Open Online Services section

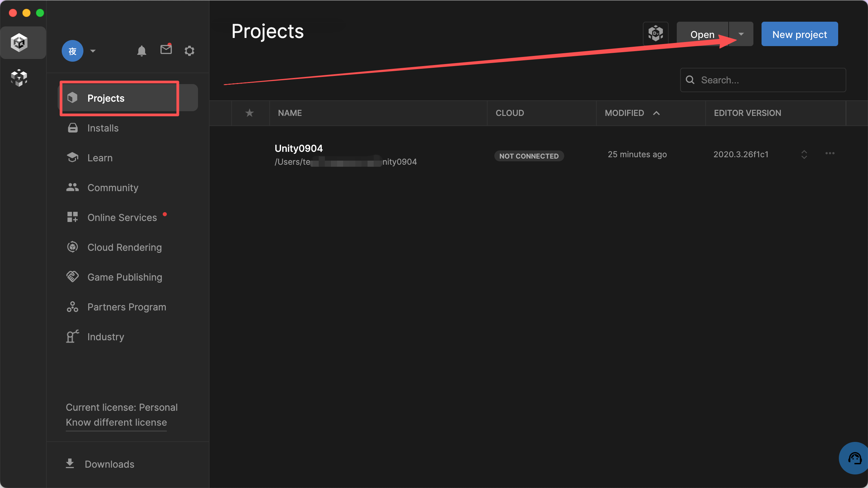128,218
